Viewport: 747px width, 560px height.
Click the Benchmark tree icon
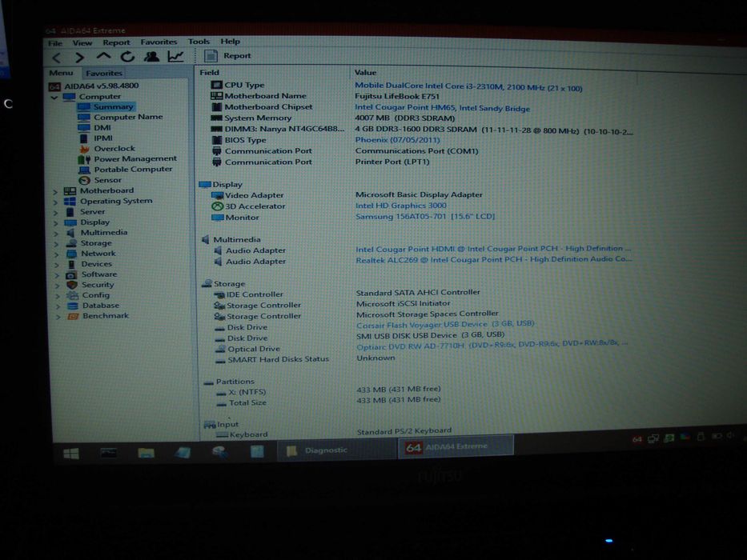click(73, 316)
